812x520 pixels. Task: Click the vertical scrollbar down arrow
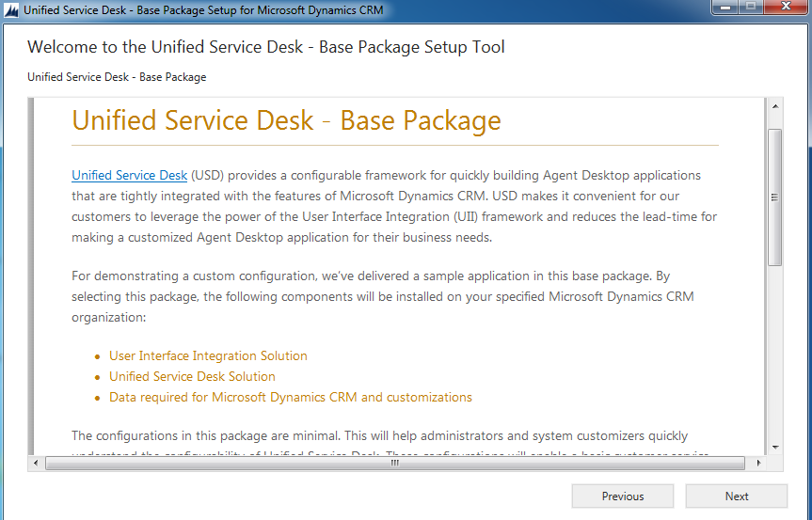click(775, 447)
